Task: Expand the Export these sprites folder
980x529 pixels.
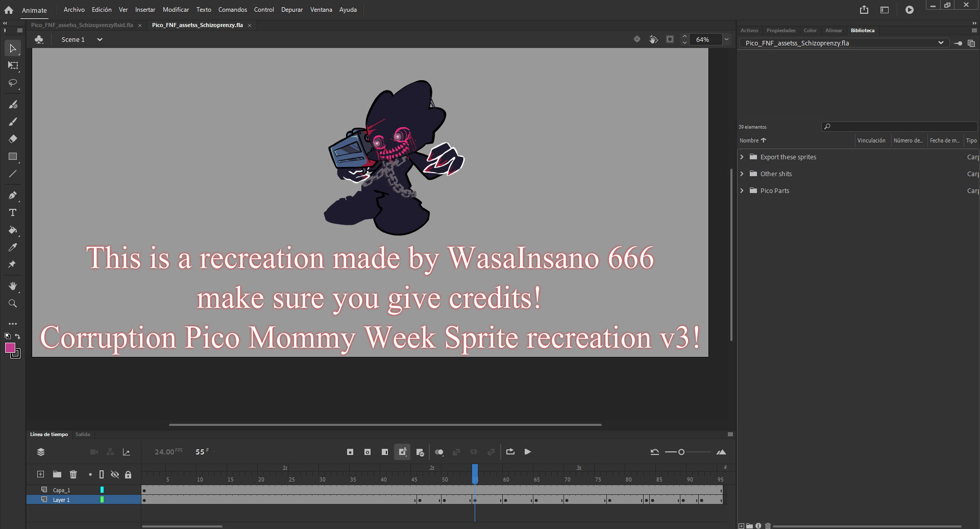Action: 743,157
